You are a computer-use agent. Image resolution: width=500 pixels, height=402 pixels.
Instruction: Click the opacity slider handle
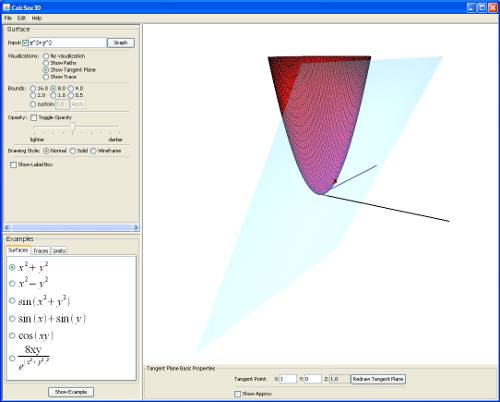[x=73, y=127]
